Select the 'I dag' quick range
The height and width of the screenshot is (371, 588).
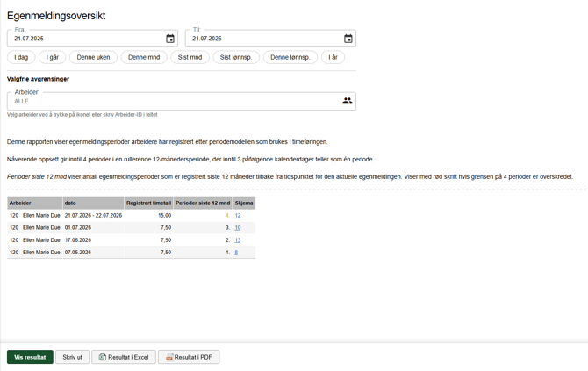(x=21, y=57)
